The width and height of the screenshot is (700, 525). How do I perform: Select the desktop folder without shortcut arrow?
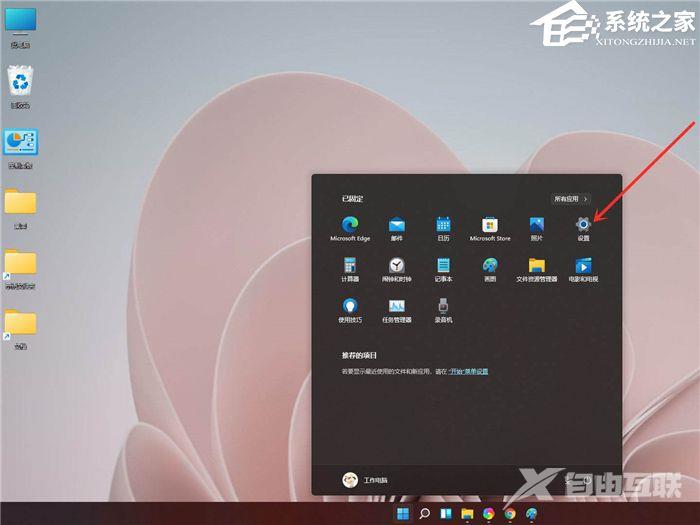click(x=21, y=209)
